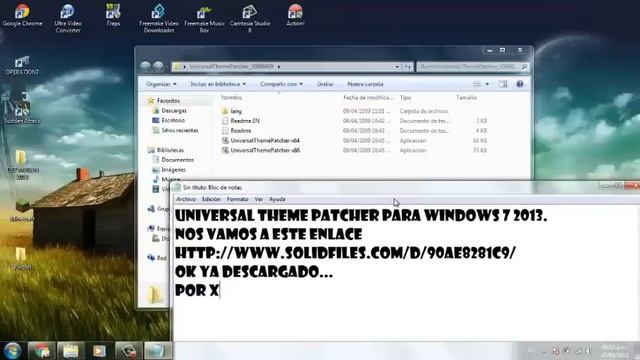Minimize the Explorer window
Viewport: 640px width, 360px height.
click(489, 50)
